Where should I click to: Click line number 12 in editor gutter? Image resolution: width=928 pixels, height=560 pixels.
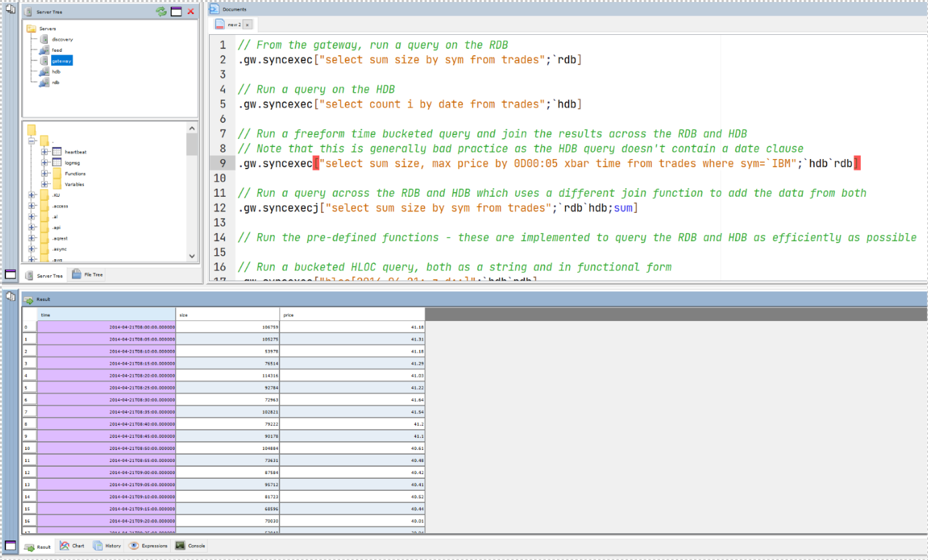click(x=221, y=207)
